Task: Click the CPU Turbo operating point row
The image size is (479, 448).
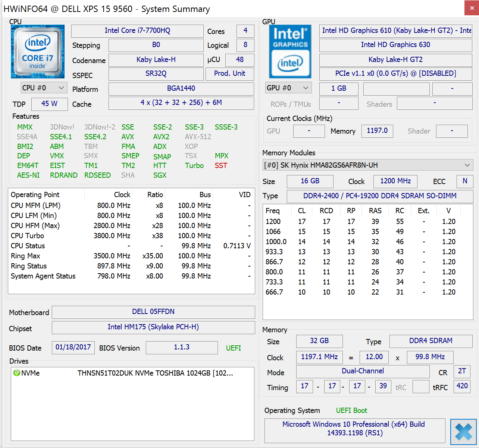Action: pyautogui.click(x=131, y=236)
